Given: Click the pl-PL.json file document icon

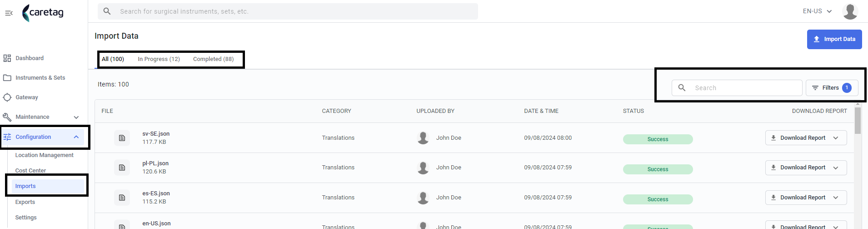Looking at the screenshot, I should [x=122, y=168].
